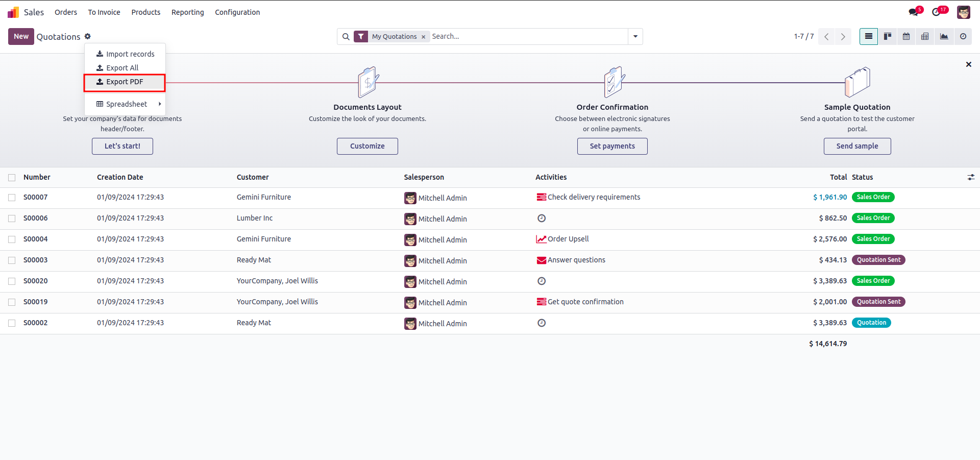Open optional columns settings icon

pos(970,177)
